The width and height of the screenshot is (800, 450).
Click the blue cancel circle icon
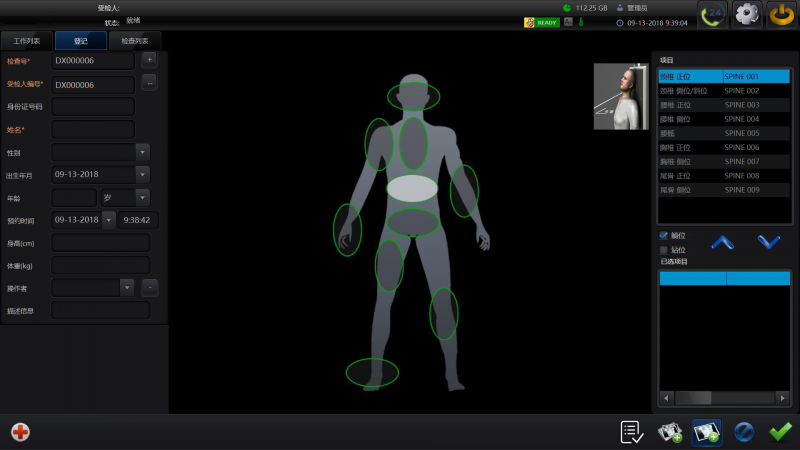coord(744,431)
